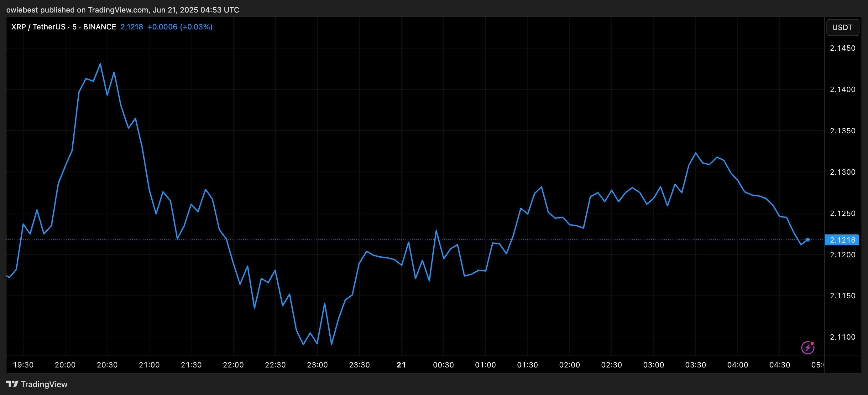The image size is (868, 395).
Task: Click time axis label 21:30
Action: (x=191, y=365)
